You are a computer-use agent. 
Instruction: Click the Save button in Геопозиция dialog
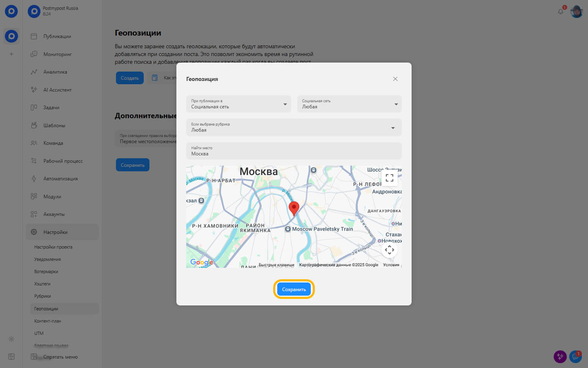pos(294,289)
